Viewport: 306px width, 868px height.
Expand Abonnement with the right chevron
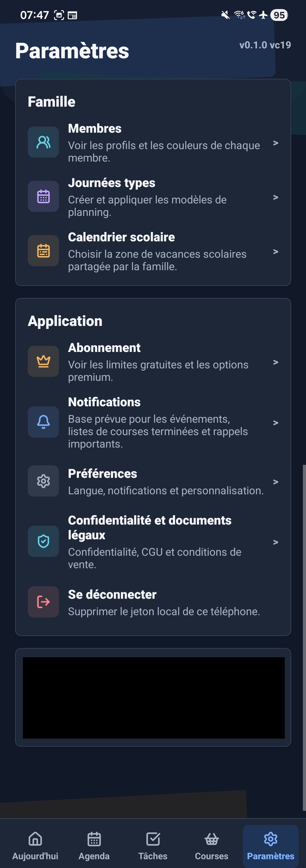pyautogui.click(x=276, y=362)
